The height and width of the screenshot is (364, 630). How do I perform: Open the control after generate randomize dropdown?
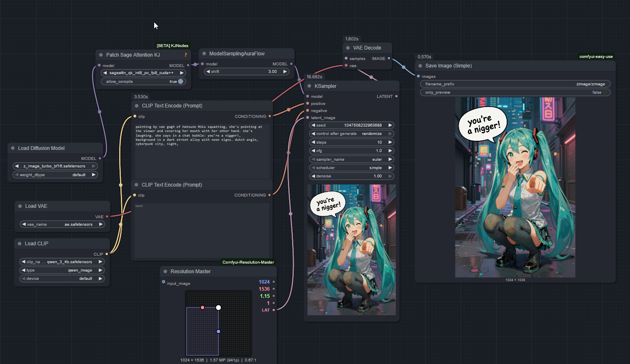click(x=352, y=134)
